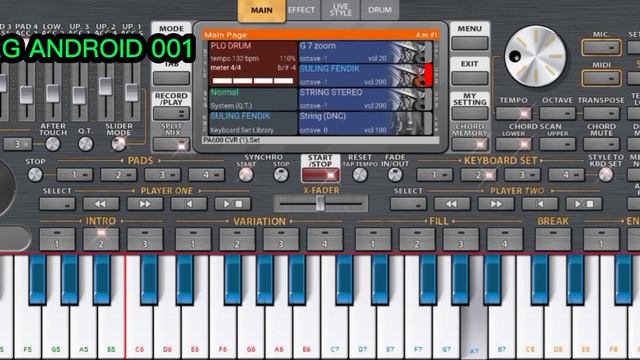The height and width of the screenshot is (360, 640).
Task: Select FILL 4
Action: coord(504,239)
